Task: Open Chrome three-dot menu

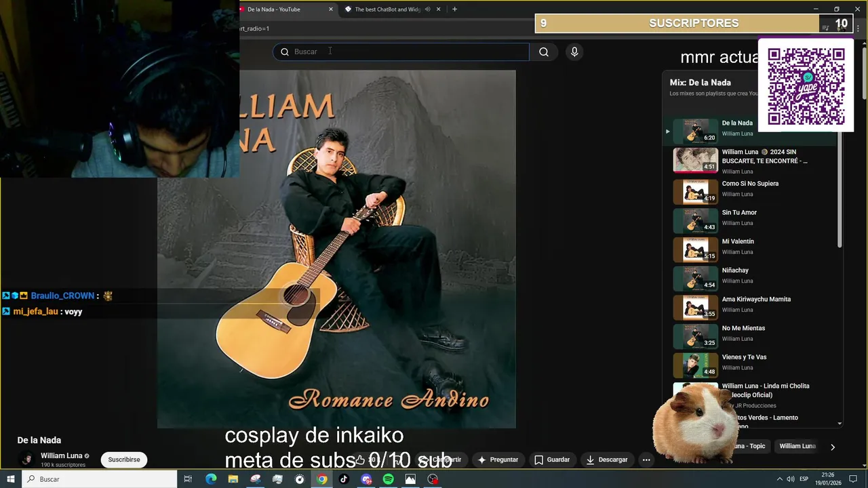Action: pos(858,28)
